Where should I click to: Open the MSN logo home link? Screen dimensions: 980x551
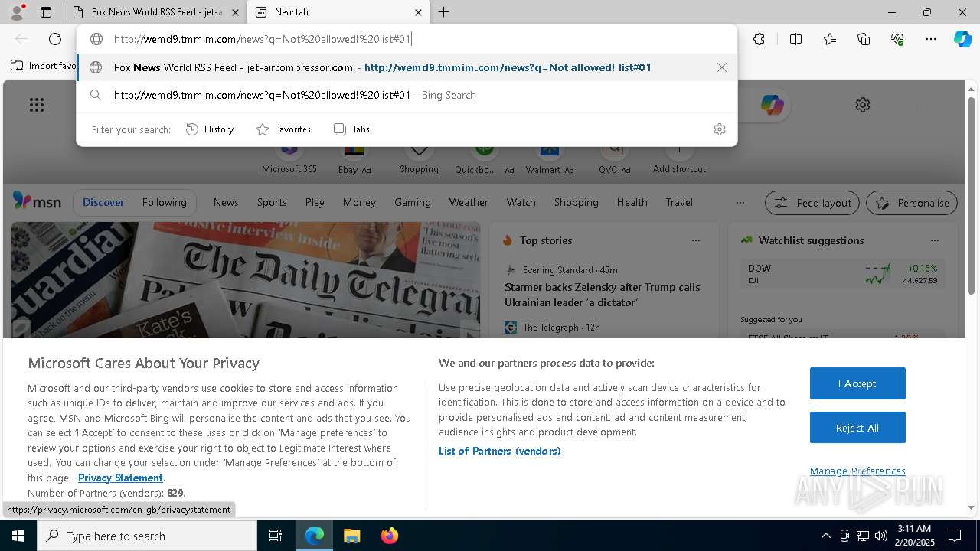[37, 202]
